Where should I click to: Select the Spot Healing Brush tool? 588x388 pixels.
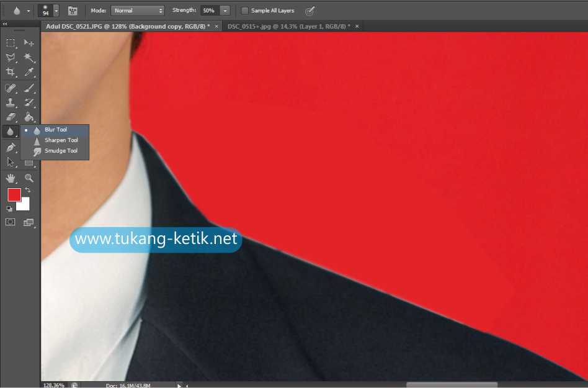click(x=10, y=88)
